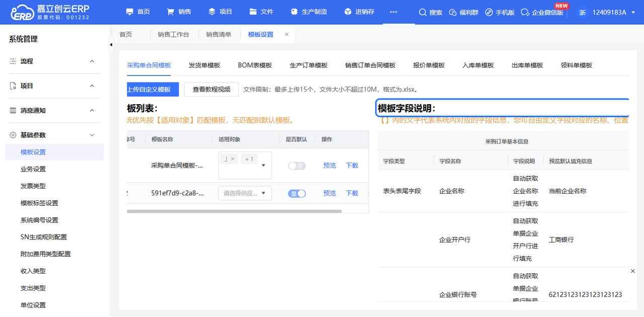Click the 查看教程视频 button
The image size is (644, 317).
(211, 90)
